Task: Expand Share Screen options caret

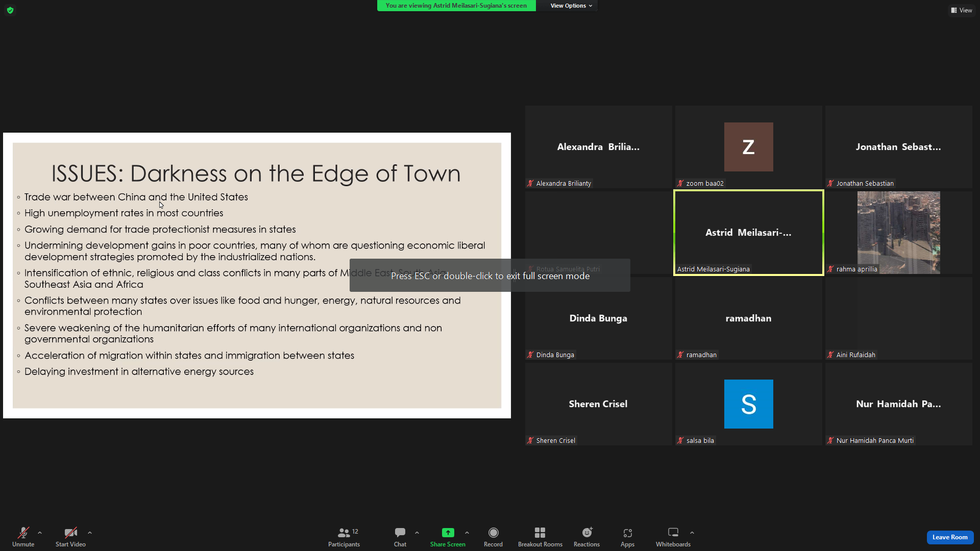Action: 467,533
